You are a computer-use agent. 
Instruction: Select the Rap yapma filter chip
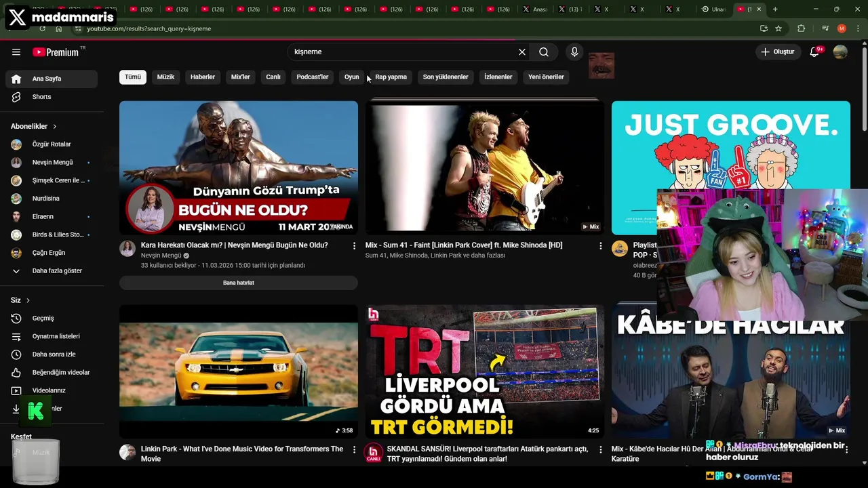(391, 77)
